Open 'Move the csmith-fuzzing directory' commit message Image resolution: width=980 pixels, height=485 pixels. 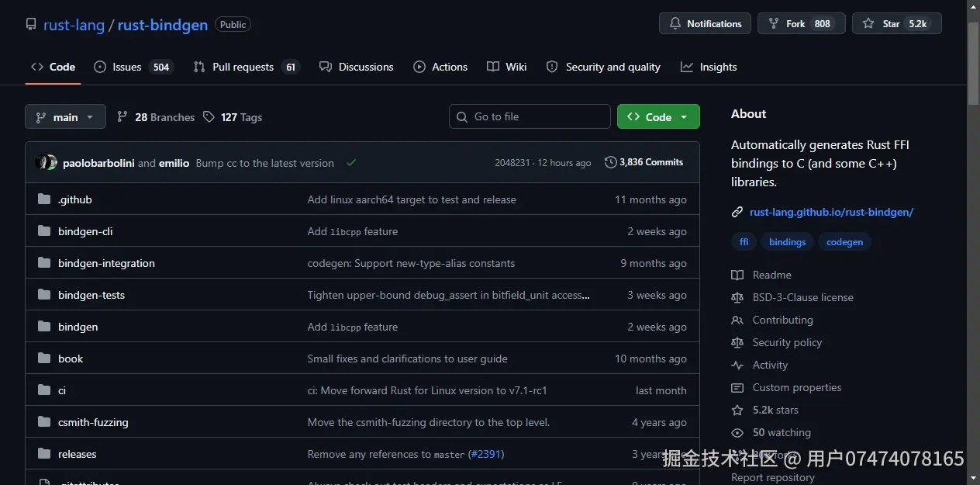tap(429, 422)
